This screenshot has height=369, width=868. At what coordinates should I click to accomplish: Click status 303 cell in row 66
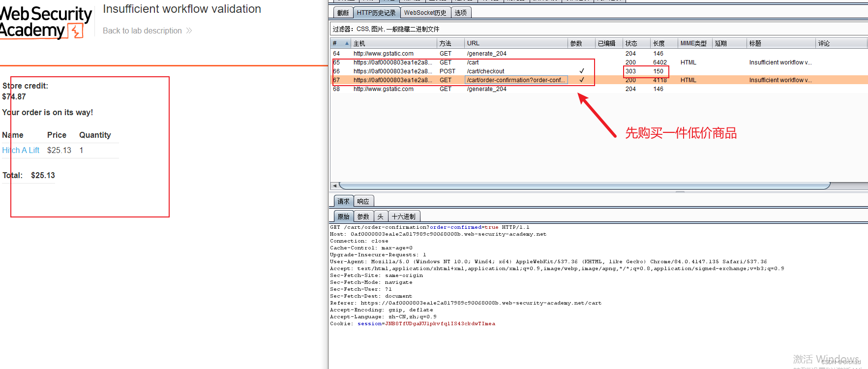(630, 71)
